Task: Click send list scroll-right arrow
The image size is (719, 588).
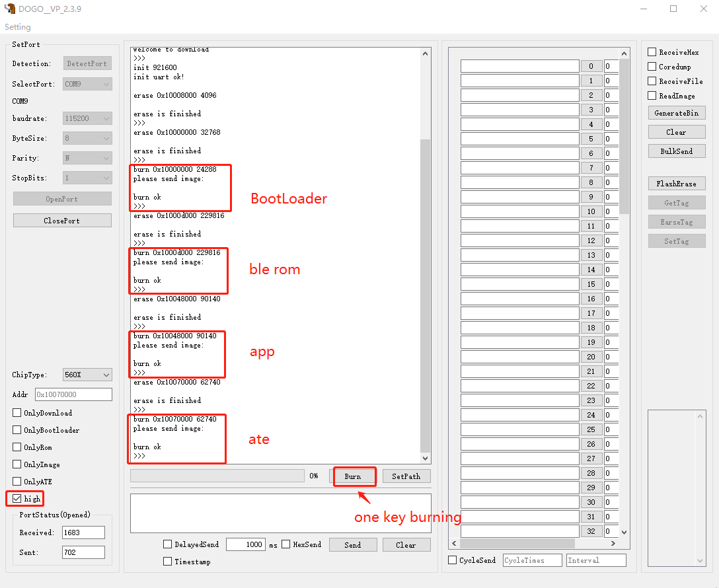Action: (x=613, y=543)
